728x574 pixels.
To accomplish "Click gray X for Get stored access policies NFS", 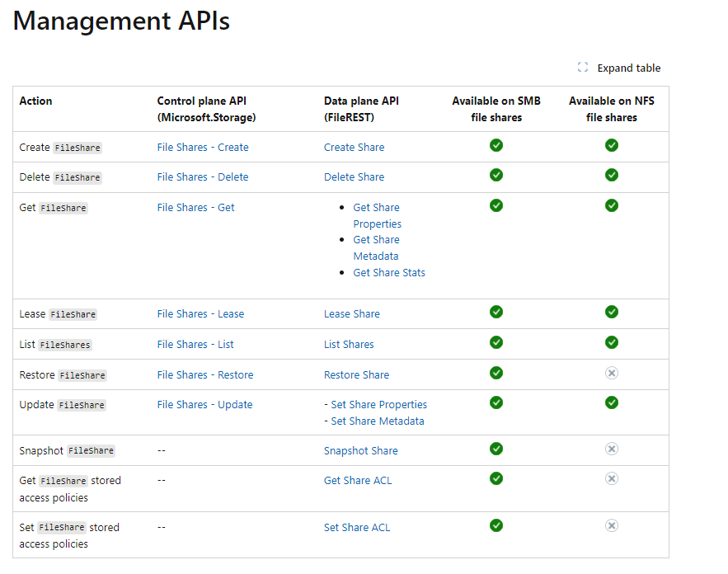I will (x=612, y=478).
